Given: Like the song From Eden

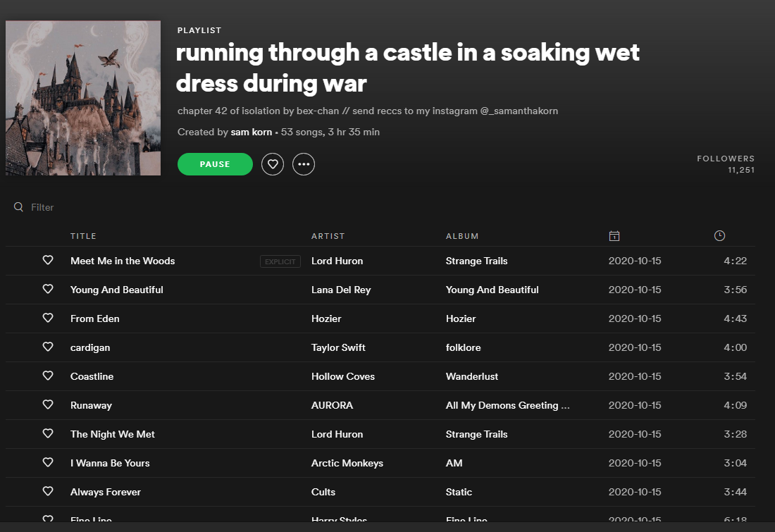Looking at the screenshot, I should [48, 318].
